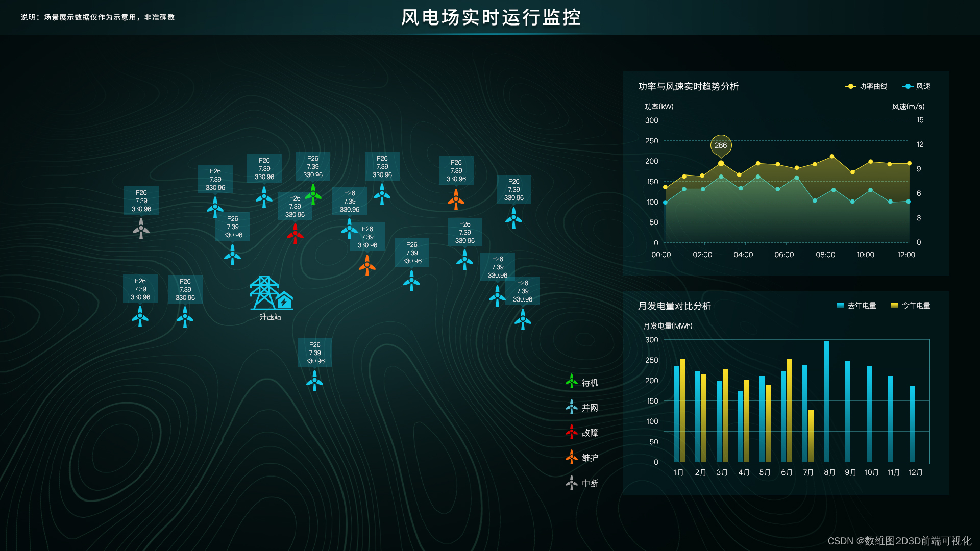Click the 10月 blue bar
The width and height of the screenshot is (980, 551).
pyautogui.click(x=869, y=414)
